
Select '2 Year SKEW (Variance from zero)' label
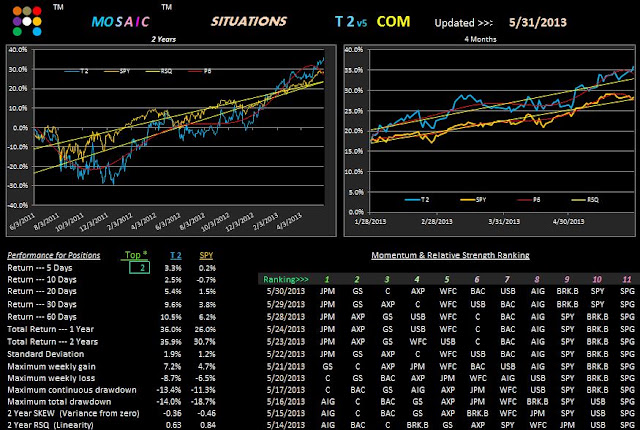click(x=73, y=413)
